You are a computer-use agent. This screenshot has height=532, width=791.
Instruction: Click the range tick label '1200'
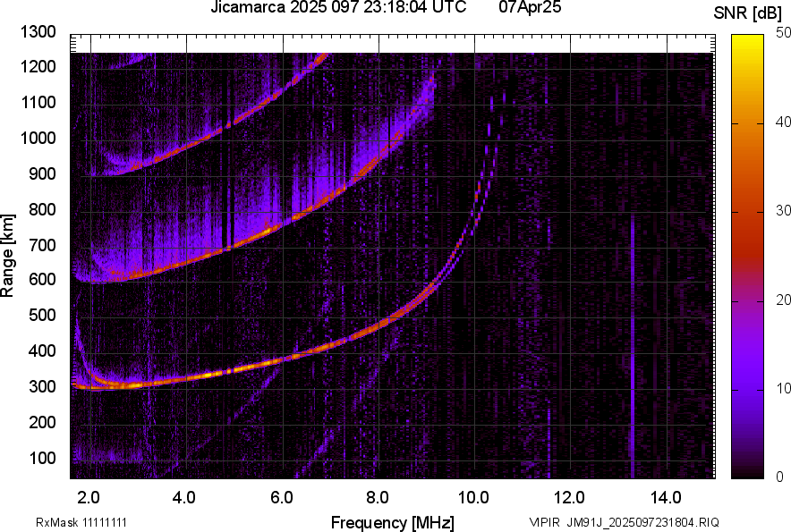pyautogui.click(x=38, y=66)
